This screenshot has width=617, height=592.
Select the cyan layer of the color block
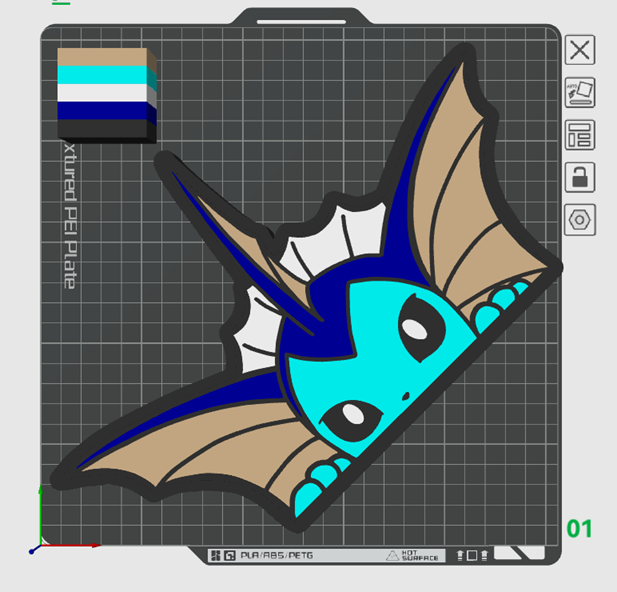click(101, 75)
